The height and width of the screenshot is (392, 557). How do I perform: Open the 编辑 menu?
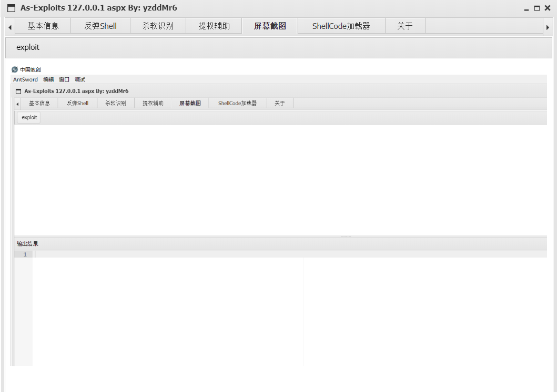(x=48, y=79)
